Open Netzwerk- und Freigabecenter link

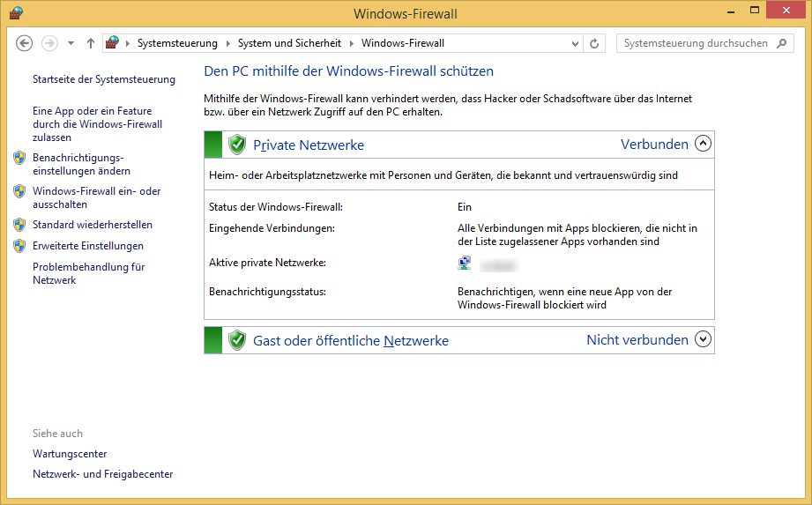(x=102, y=474)
